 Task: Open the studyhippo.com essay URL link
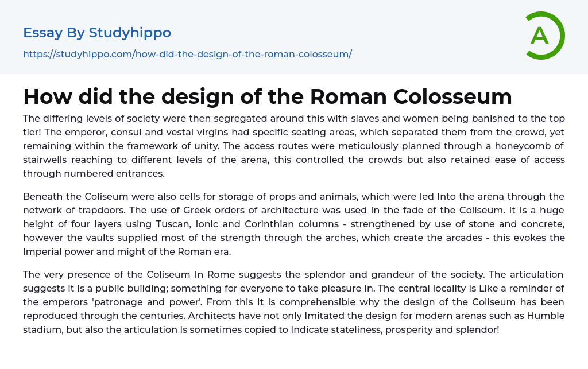187,55
